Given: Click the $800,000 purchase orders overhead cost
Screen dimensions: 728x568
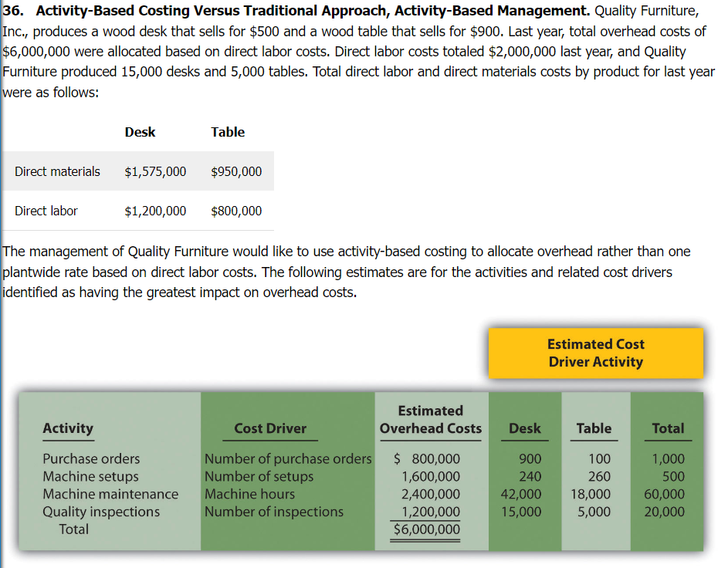Looking at the screenshot, I should [x=427, y=458].
